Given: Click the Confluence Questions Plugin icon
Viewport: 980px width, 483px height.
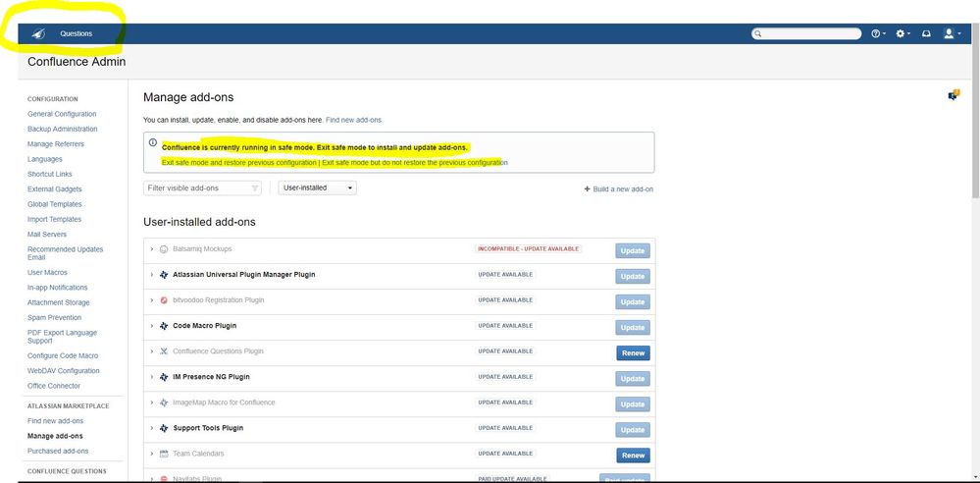Looking at the screenshot, I should coord(164,351).
